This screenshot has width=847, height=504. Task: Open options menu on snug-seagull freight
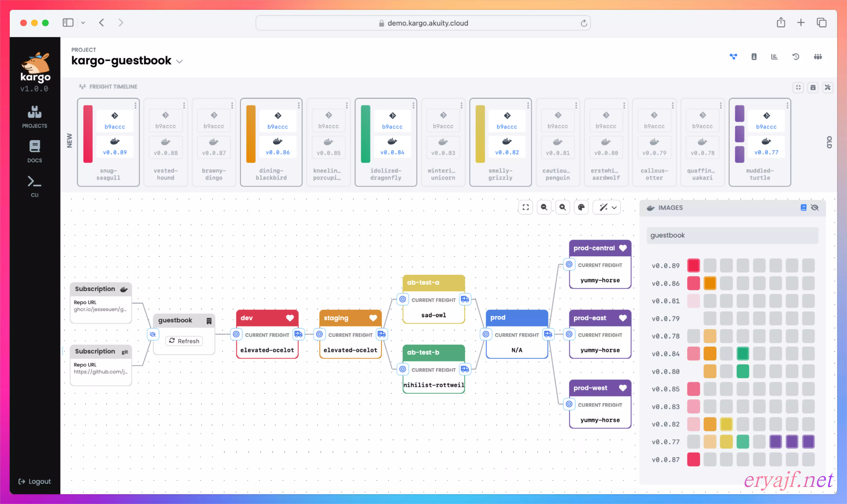pyautogui.click(x=135, y=106)
